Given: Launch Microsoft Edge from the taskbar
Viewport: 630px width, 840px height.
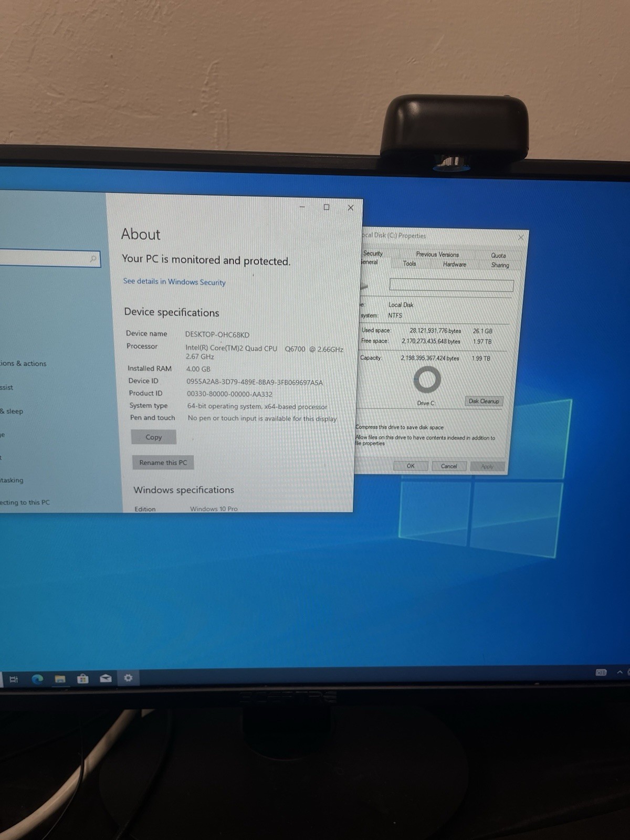Looking at the screenshot, I should [x=37, y=679].
